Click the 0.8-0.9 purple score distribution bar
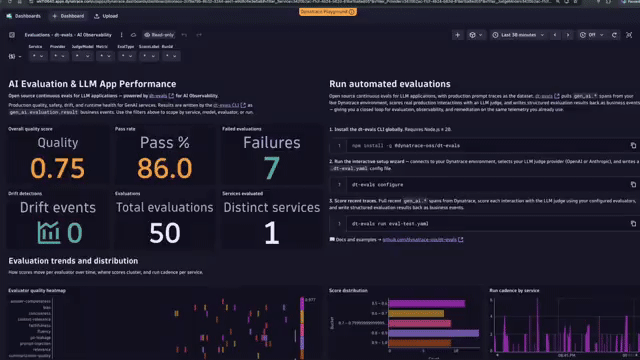This screenshot has width=640, height=360. click(x=433, y=333)
